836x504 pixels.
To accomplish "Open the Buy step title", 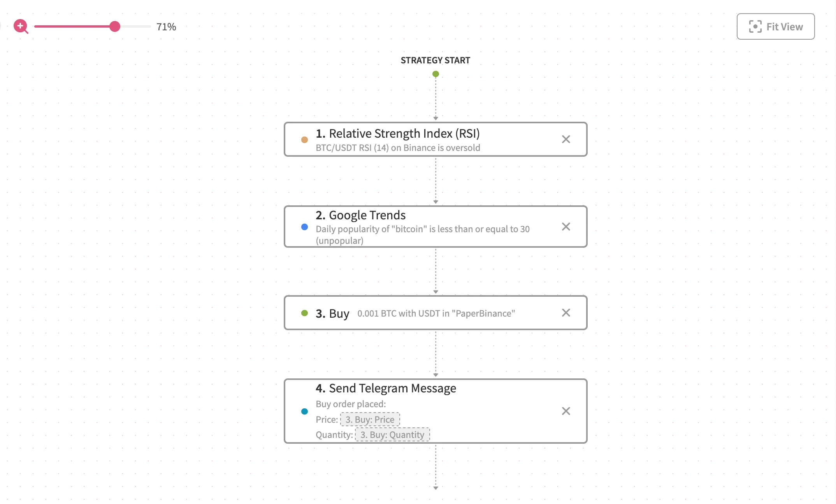I will tap(332, 313).
